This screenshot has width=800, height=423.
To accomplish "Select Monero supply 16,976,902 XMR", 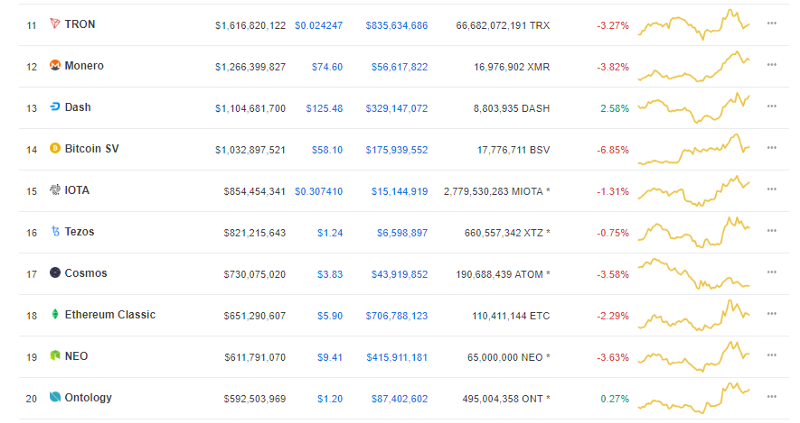I will pyautogui.click(x=512, y=67).
